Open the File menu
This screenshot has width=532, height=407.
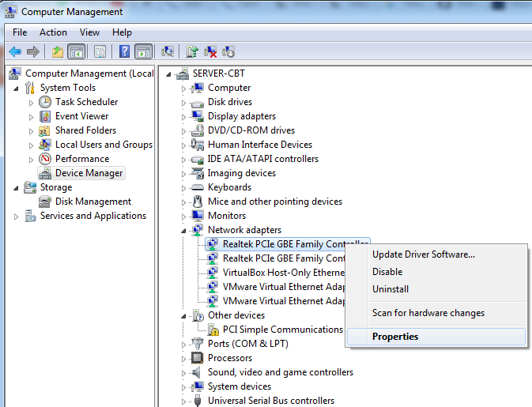tap(20, 32)
